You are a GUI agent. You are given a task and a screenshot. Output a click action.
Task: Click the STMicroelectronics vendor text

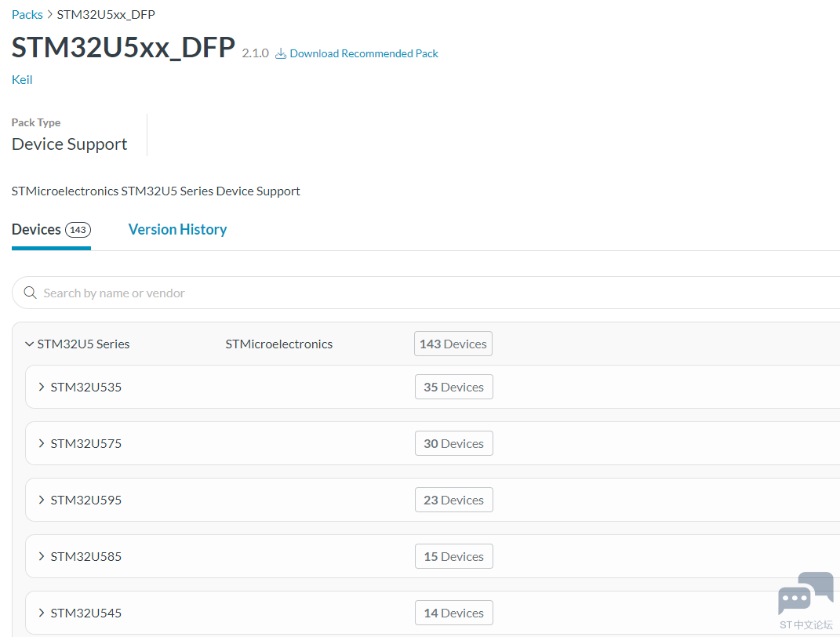tap(279, 344)
